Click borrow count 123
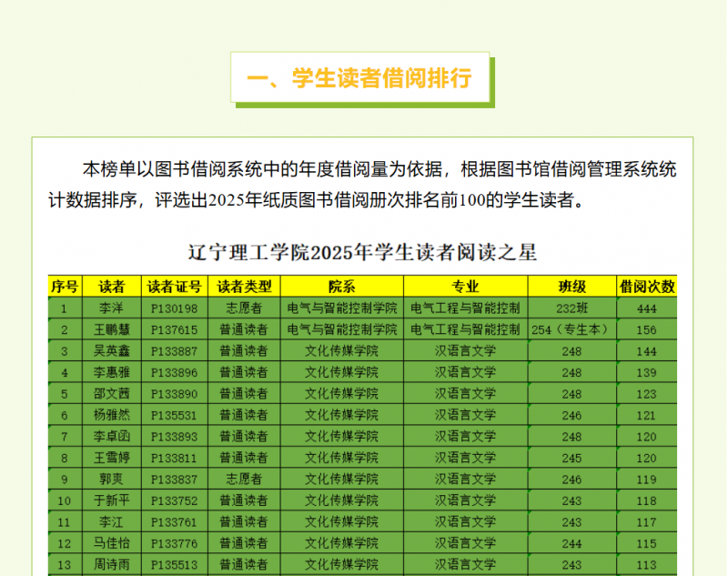 (x=647, y=394)
